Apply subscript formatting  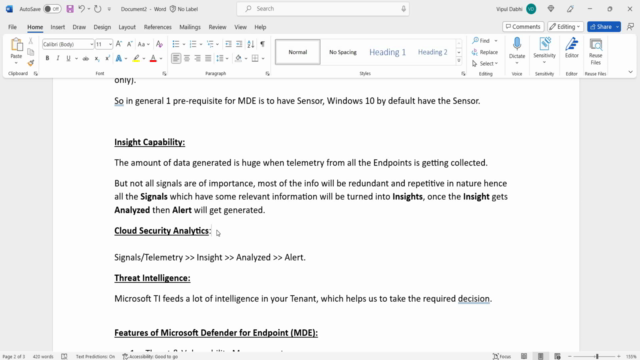click(97, 59)
